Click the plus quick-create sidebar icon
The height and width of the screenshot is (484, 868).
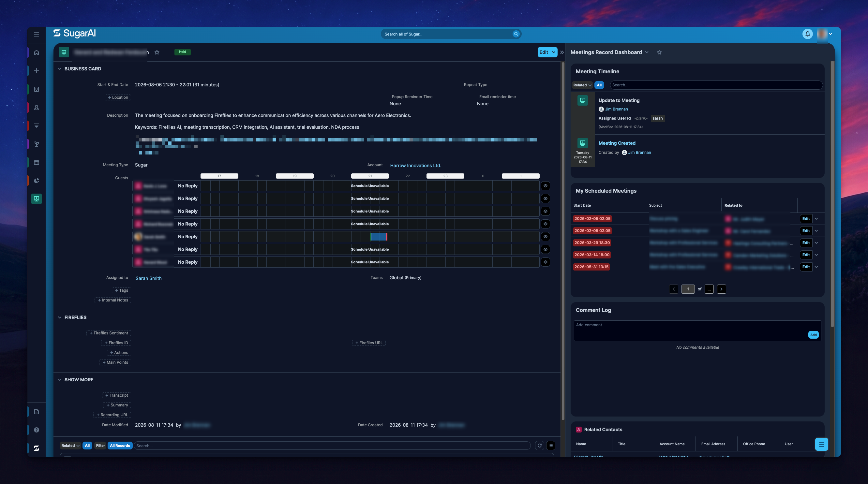tap(37, 71)
